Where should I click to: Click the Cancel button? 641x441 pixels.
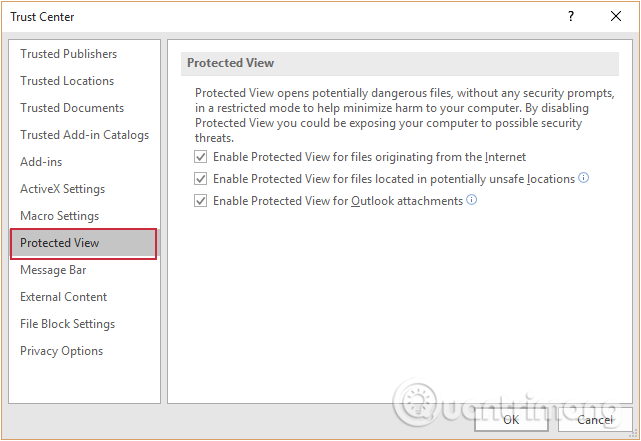click(595, 420)
